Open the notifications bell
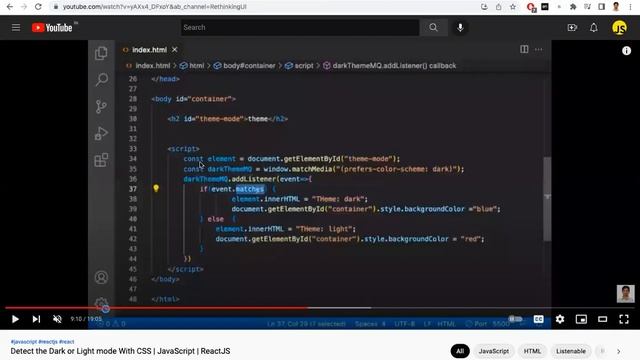This screenshot has height=360, width=640. pos(593,27)
